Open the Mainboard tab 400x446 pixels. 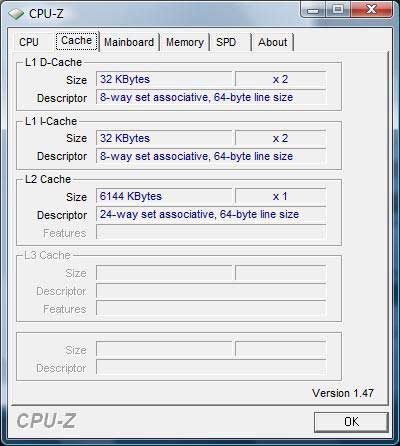coord(129,42)
